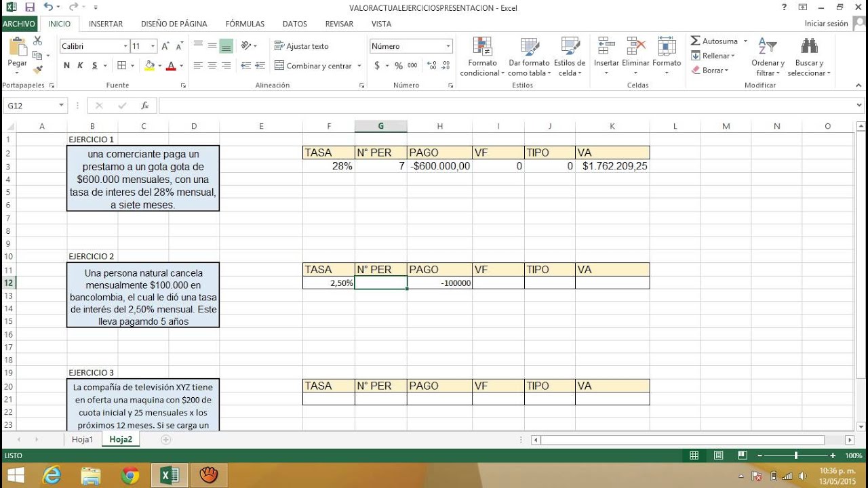Image resolution: width=868 pixels, height=488 pixels.
Task: Open Internet Explorer from taskbar
Action: coord(52,475)
